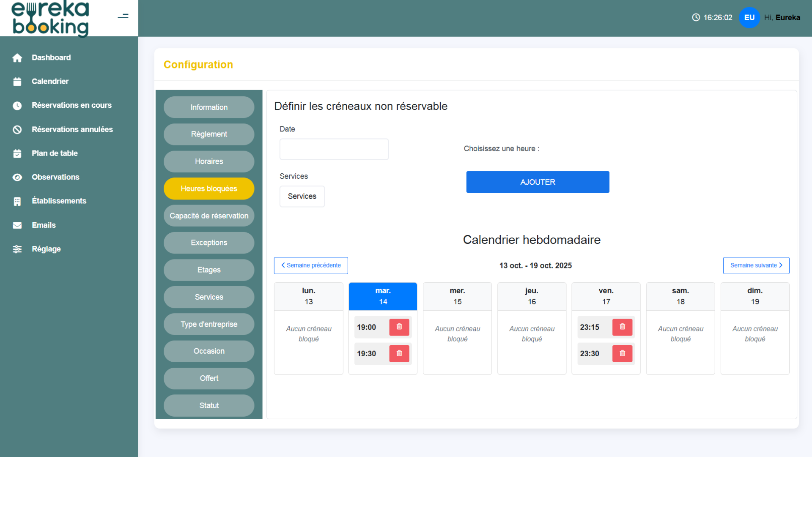Open Plan de table menu item
Image resolution: width=812 pixels, height=508 pixels.
(x=55, y=153)
